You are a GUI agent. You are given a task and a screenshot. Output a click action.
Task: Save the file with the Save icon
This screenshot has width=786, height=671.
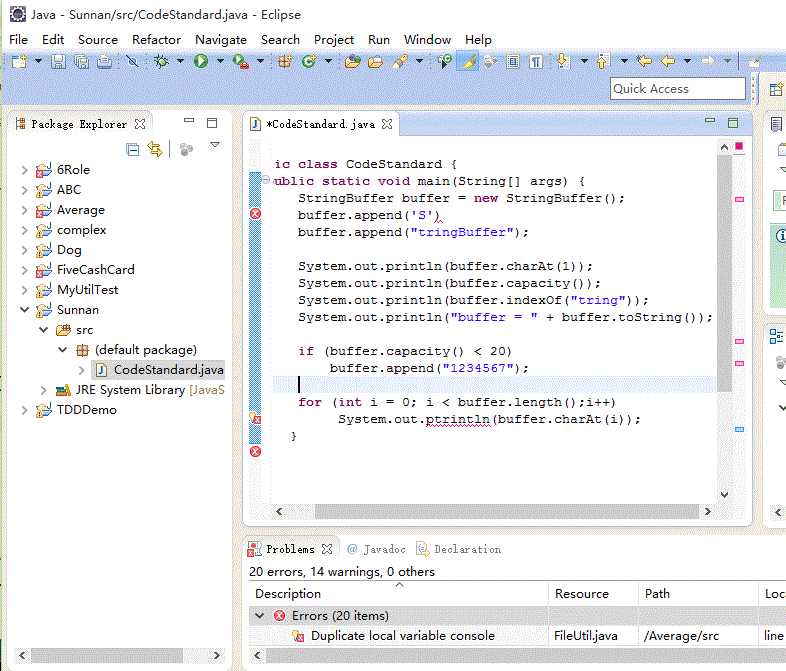tap(58, 61)
